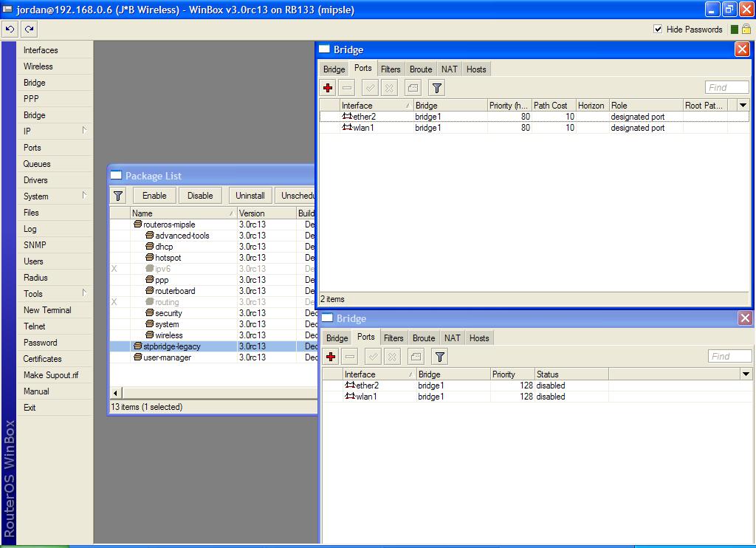The width and height of the screenshot is (756, 548).
Task: Click the padlock icon at top right
Action: click(746, 29)
